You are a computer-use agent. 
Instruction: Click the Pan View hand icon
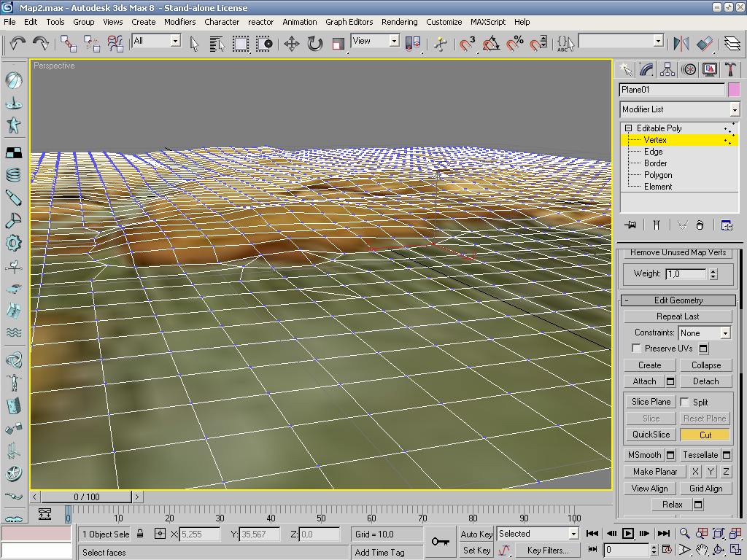pyautogui.click(x=701, y=550)
